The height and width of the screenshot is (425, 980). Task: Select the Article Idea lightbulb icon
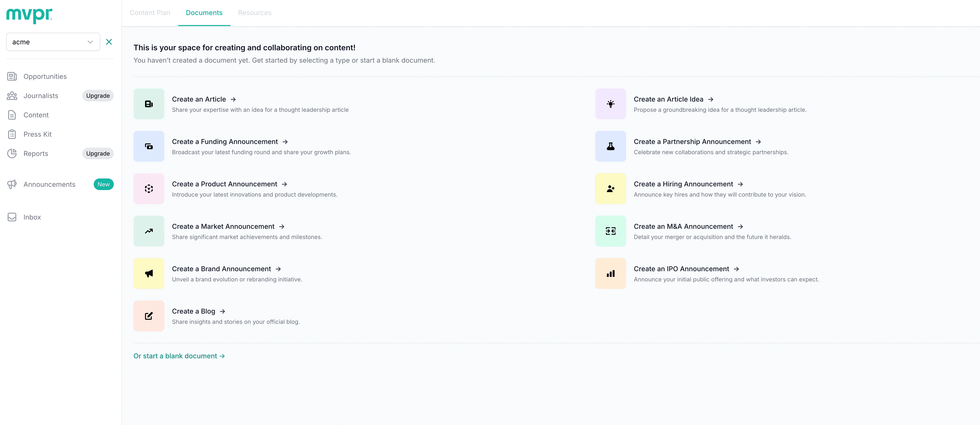coord(610,104)
